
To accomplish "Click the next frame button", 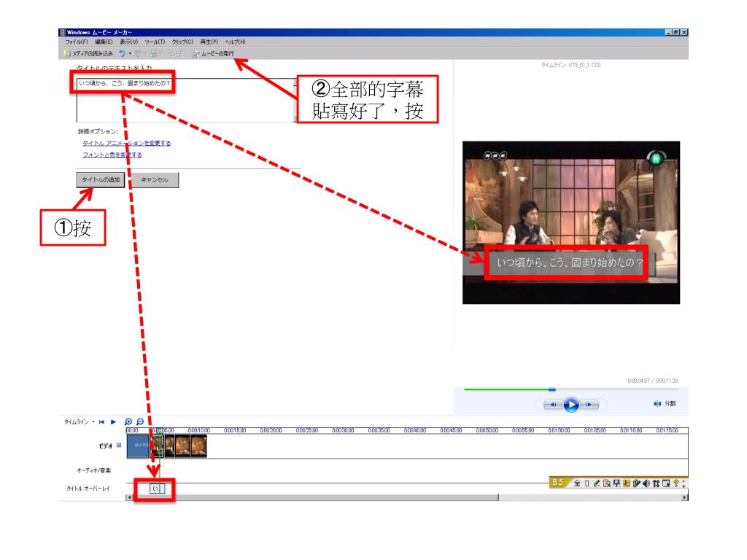I will 589,404.
